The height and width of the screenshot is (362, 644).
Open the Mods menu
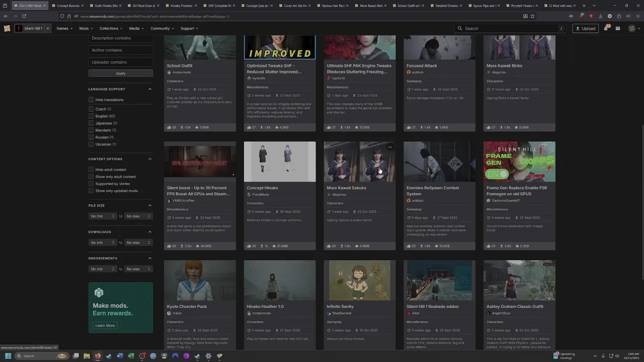coord(86,28)
